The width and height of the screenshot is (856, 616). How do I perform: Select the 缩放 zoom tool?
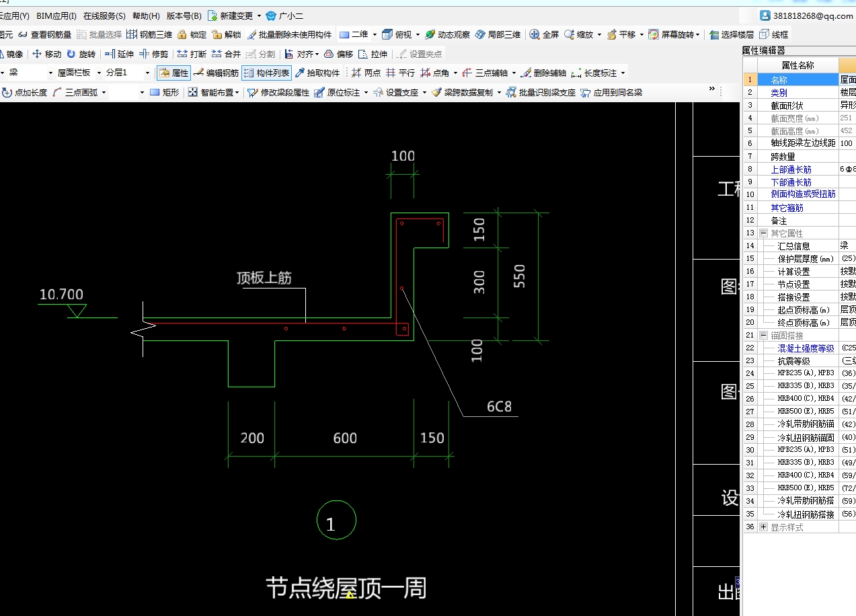tap(578, 34)
